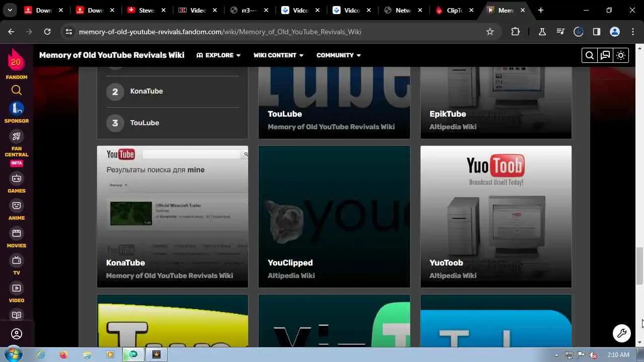644x362 pixels.
Task: Click the wiki search magnifier icon
Action: (x=590, y=55)
